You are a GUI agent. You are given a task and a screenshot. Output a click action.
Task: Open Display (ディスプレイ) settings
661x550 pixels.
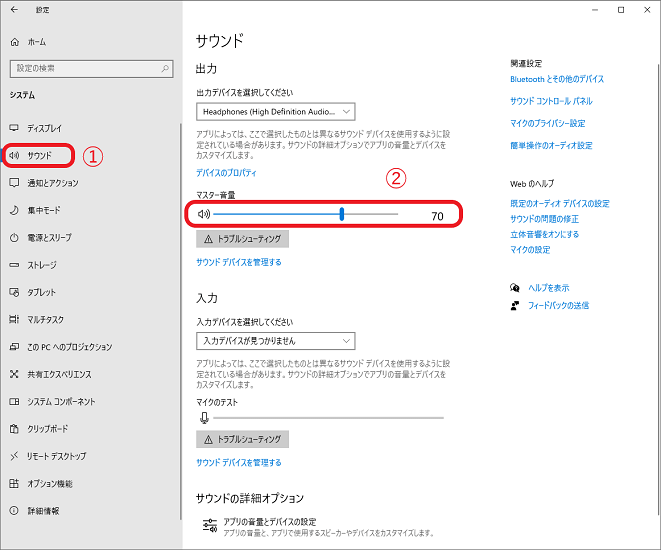(44, 129)
